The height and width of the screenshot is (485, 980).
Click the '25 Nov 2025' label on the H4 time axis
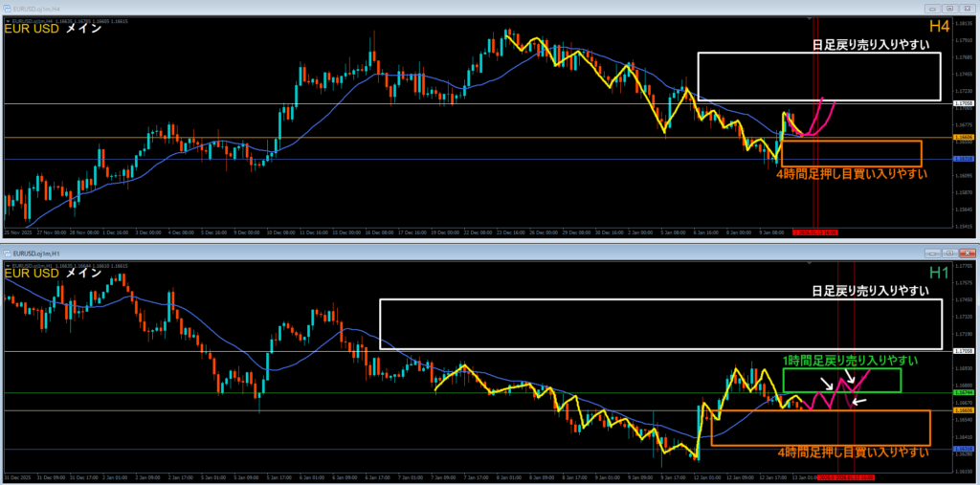[16, 231]
